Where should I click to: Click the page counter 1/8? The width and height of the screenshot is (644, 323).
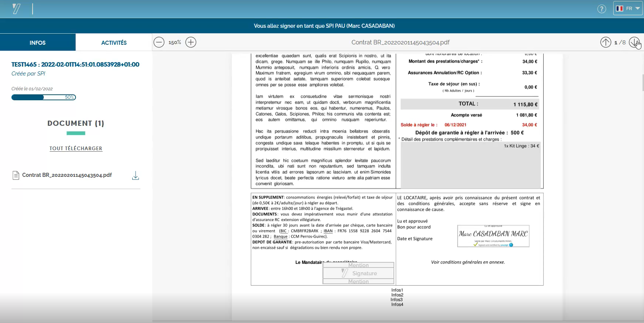pos(620,43)
